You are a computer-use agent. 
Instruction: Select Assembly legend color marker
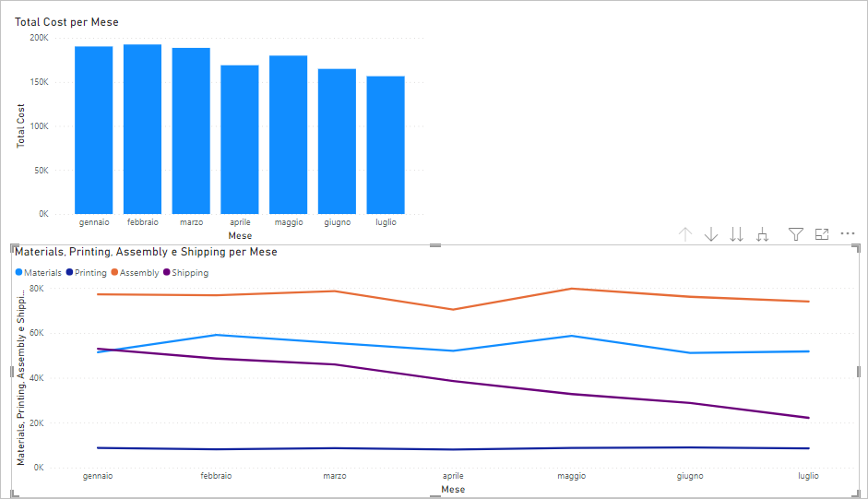tap(114, 272)
